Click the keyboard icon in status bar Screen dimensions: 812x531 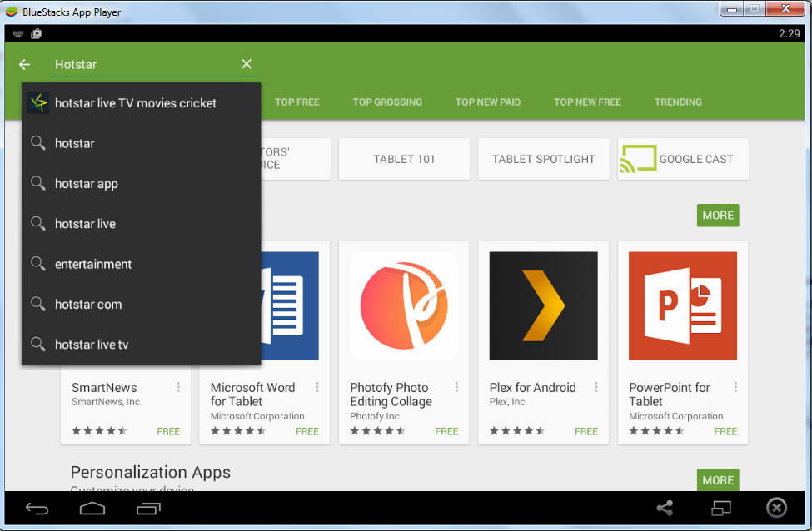[18, 33]
